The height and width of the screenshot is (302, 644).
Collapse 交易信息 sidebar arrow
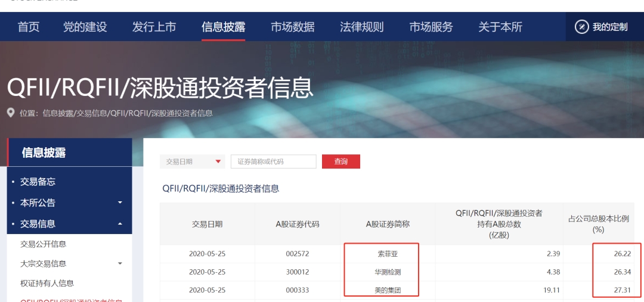point(120,223)
